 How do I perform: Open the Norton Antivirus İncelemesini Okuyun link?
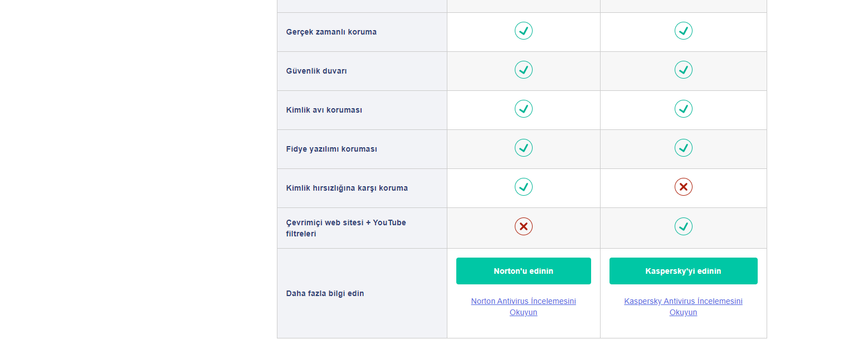coord(523,301)
